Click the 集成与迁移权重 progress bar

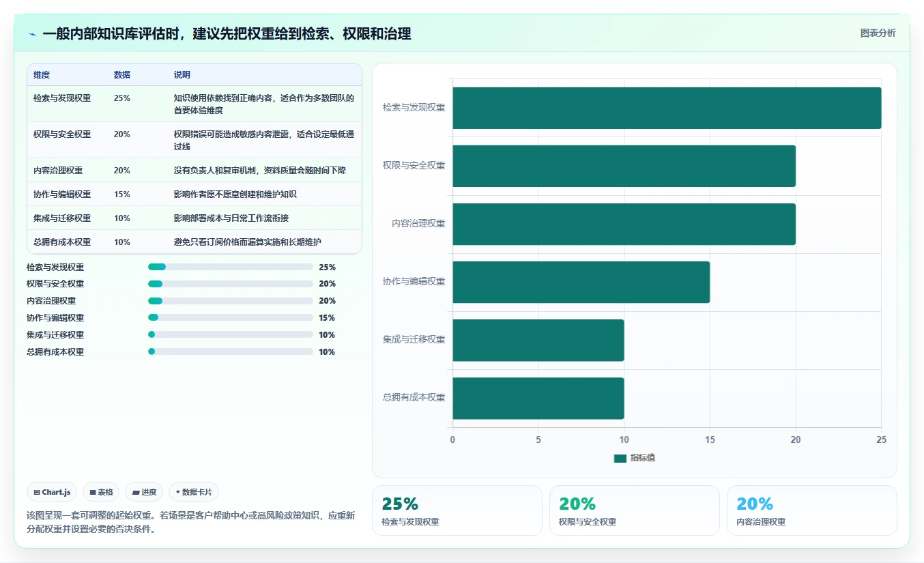pos(231,335)
